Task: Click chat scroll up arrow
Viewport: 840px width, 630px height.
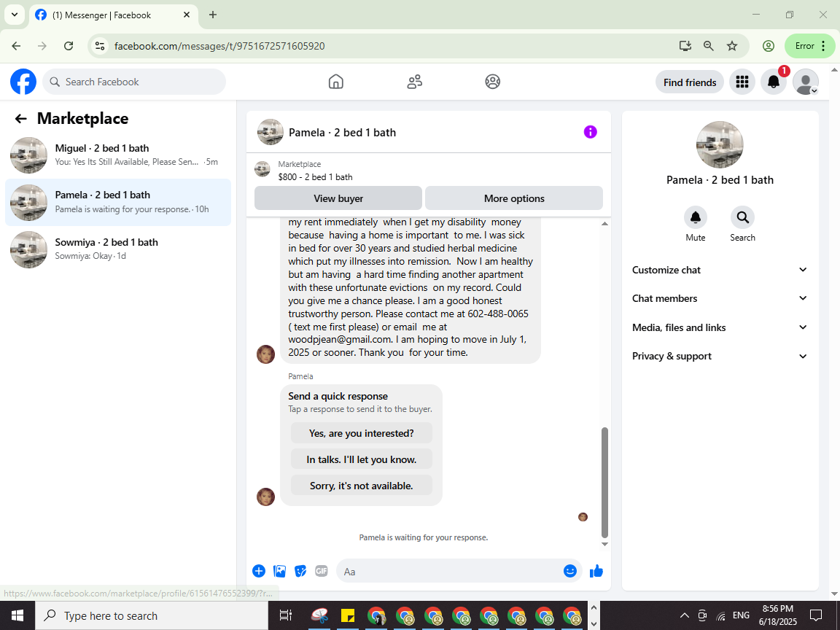Action: point(604,223)
